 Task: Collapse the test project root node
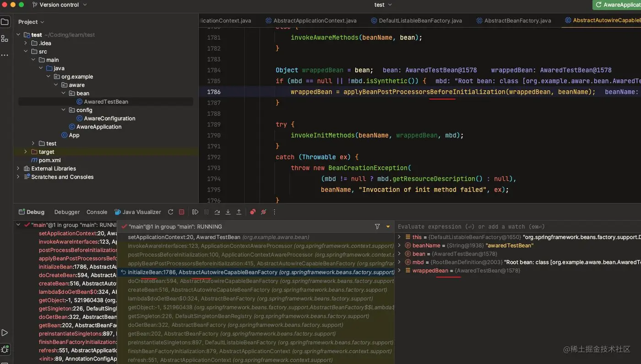(x=18, y=35)
